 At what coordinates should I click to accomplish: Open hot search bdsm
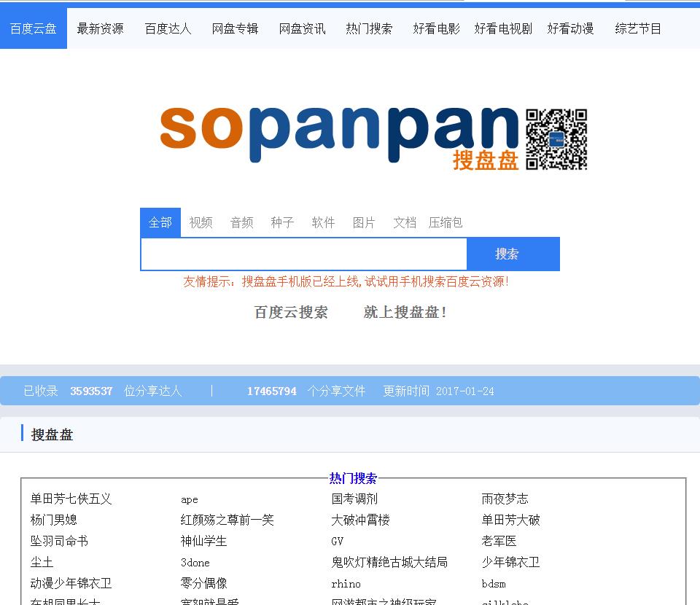coord(494,584)
